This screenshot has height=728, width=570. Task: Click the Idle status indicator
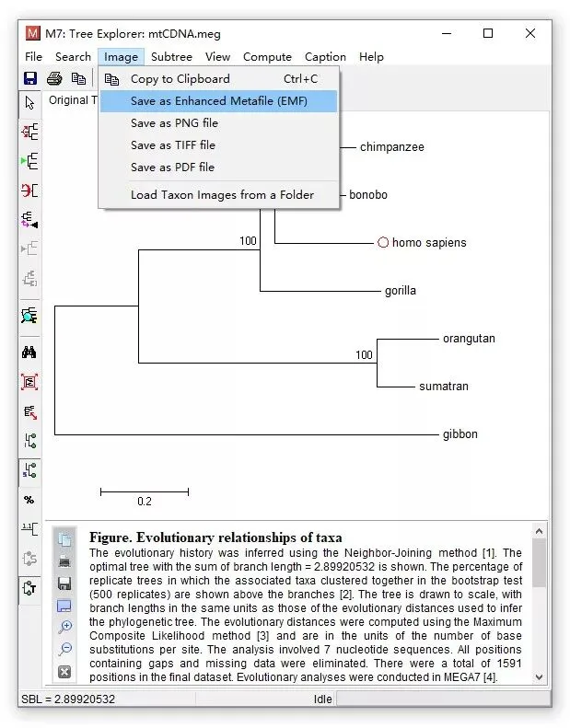pos(322,699)
